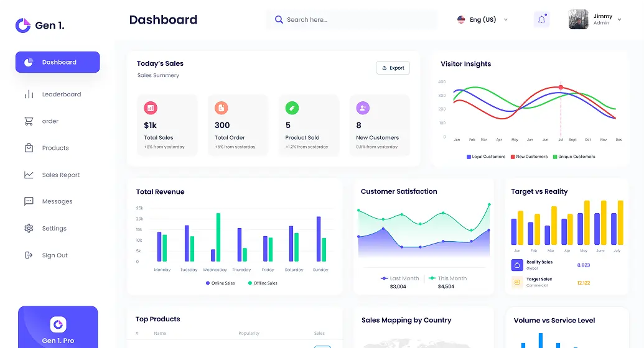
Task: Click the Total Sales pink chart icon
Action: click(151, 108)
